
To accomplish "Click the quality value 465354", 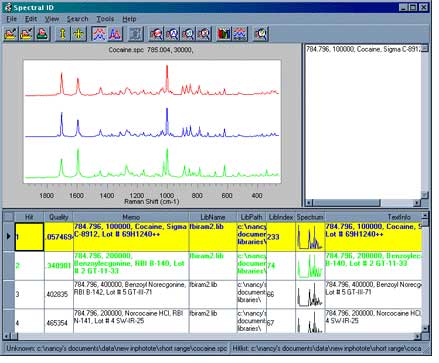I will point(59,321).
